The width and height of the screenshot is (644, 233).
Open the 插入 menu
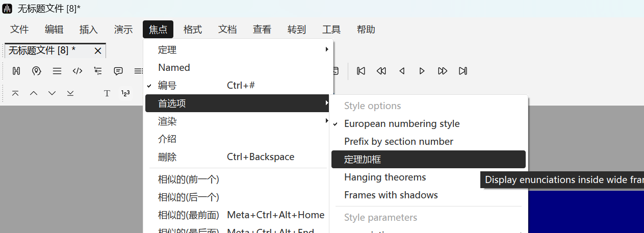tap(89, 30)
